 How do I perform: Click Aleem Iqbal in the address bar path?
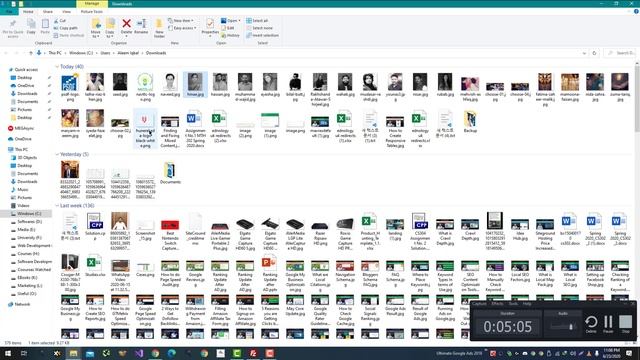tap(128, 53)
